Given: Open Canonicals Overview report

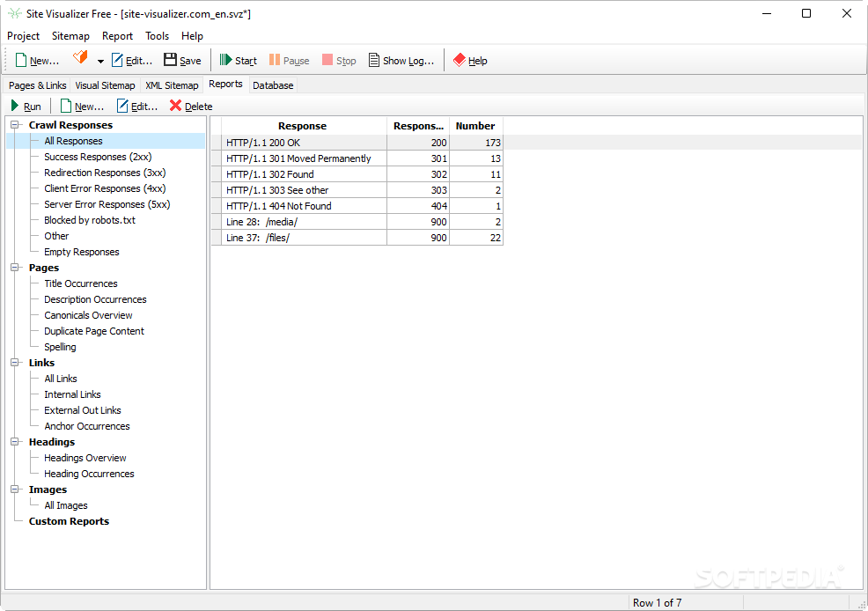Looking at the screenshot, I should tap(88, 315).
